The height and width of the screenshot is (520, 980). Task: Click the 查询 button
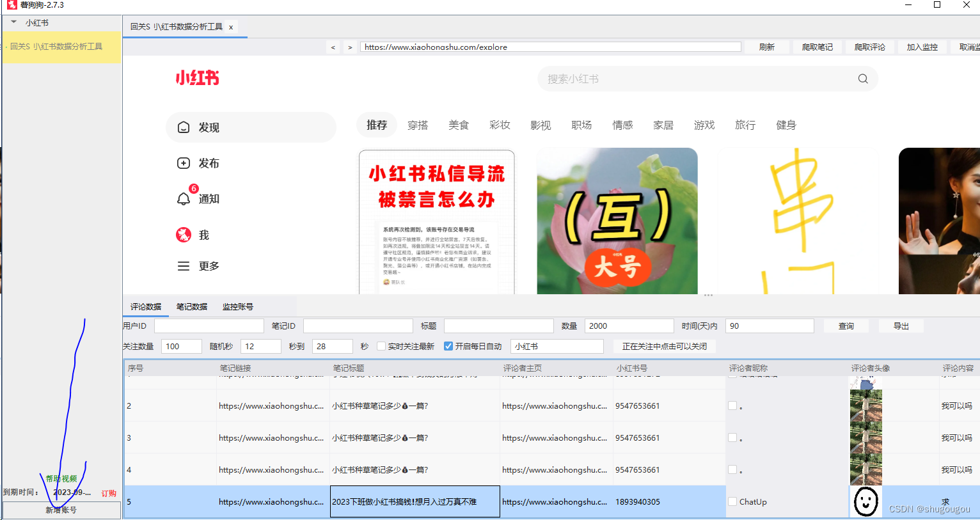coord(846,326)
